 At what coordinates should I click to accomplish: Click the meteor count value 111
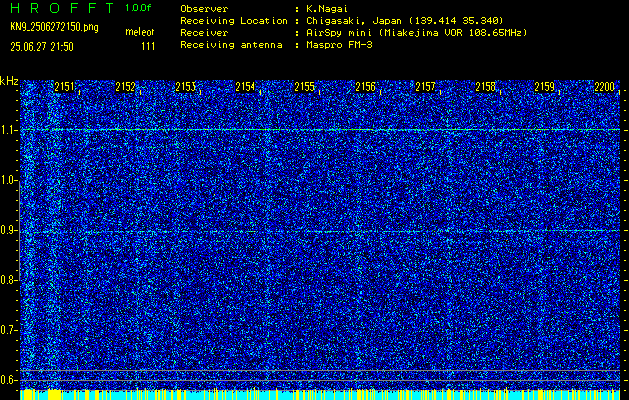[148, 47]
